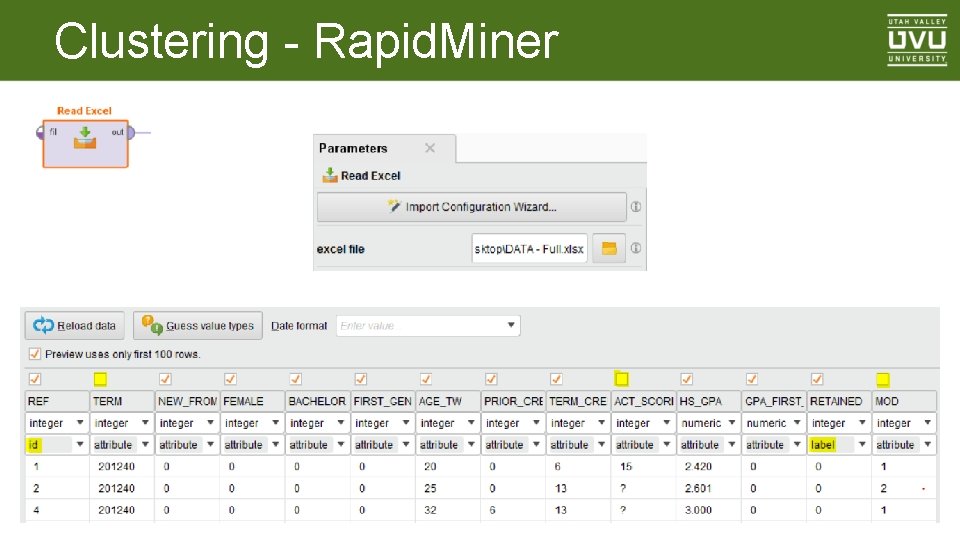960x540 pixels.
Task: Click HS_GPA value 2.601
Action: click(x=698, y=489)
